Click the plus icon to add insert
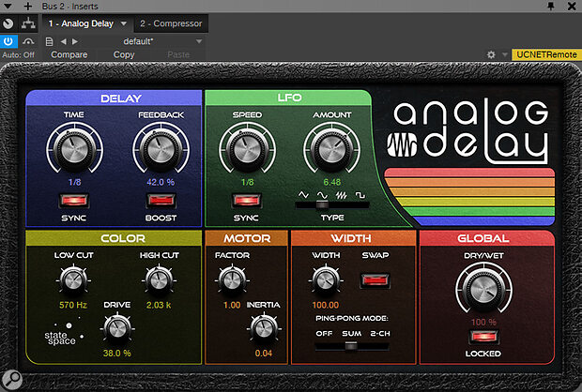Viewport: 582px width, 392px height. pos(28,6)
